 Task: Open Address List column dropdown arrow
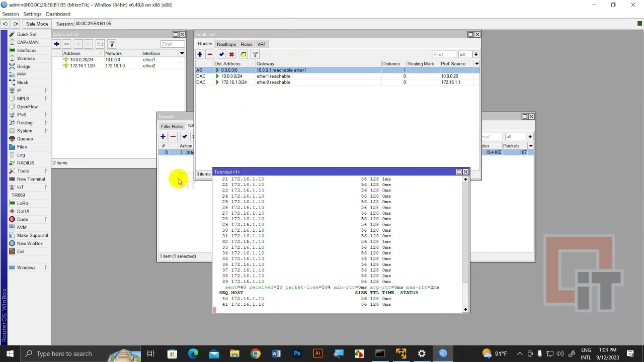[x=182, y=53]
